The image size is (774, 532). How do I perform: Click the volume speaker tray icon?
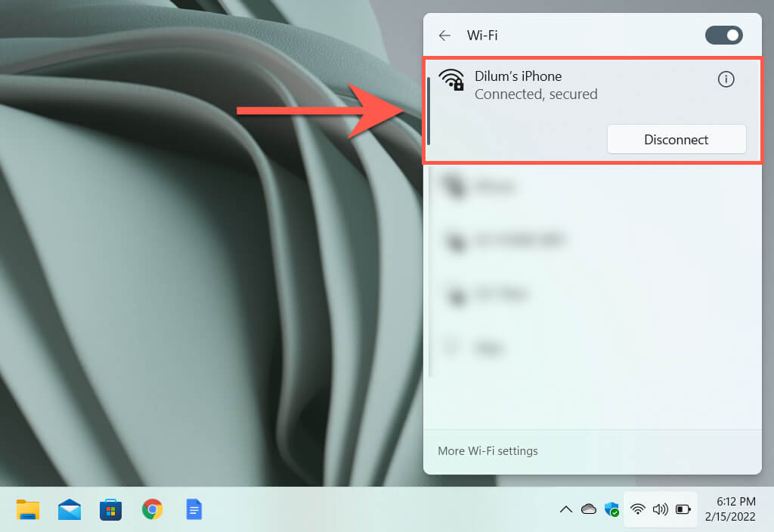[661, 509]
